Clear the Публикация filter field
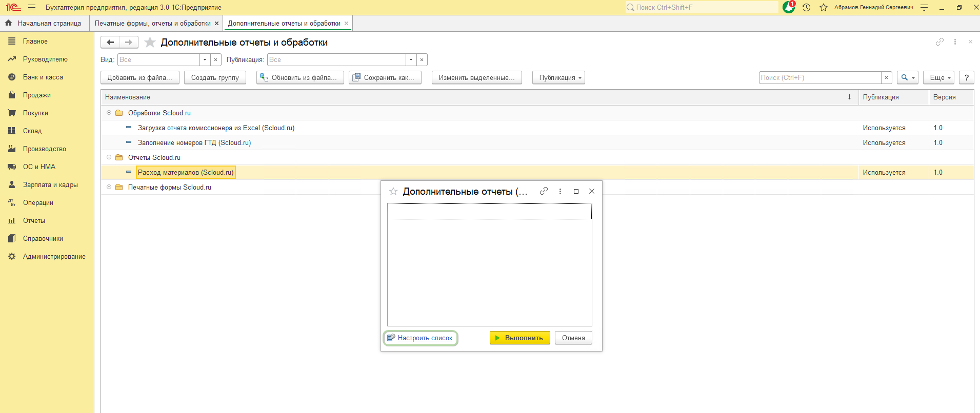 pyautogui.click(x=422, y=60)
